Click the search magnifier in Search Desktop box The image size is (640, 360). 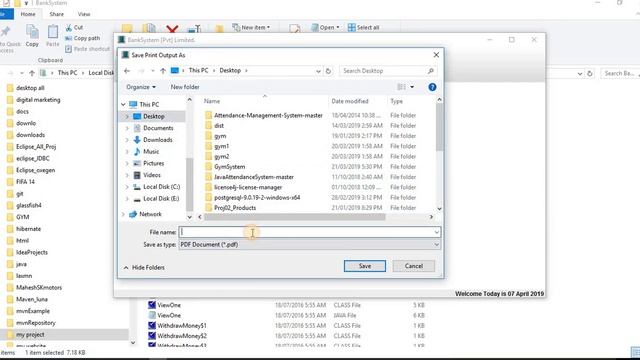pyautogui.click(x=431, y=71)
